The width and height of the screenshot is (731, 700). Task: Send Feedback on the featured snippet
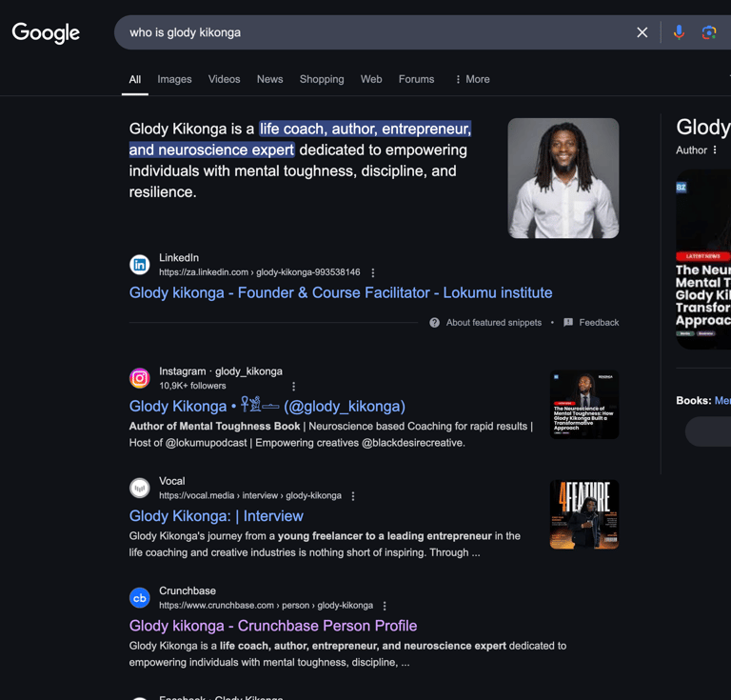tap(599, 323)
